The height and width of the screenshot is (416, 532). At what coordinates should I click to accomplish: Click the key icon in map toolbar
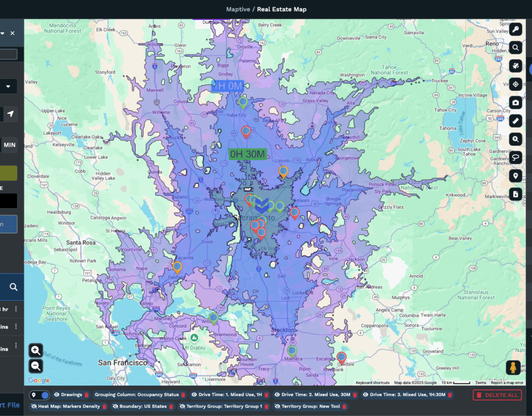click(x=516, y=30)
